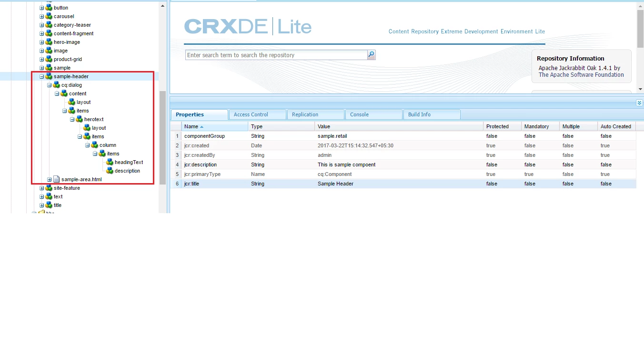
Task: Expand the sample-area.html tree node
Action: 49,179
